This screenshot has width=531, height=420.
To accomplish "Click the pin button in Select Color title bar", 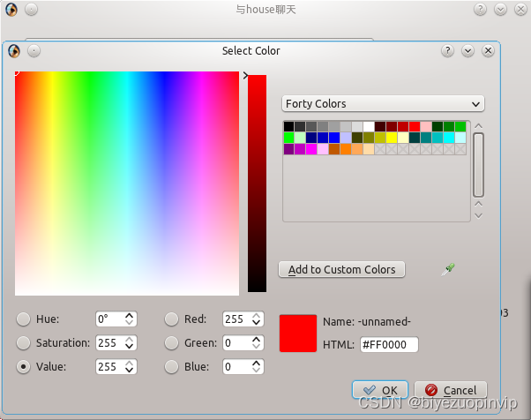I will pyautogui.click(x=34, y=51).
